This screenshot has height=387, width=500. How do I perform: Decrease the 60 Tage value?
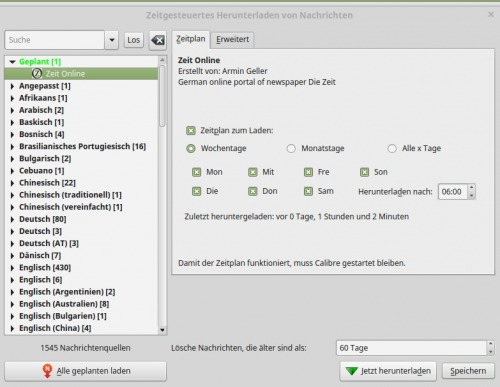click(x=490, y=352)
